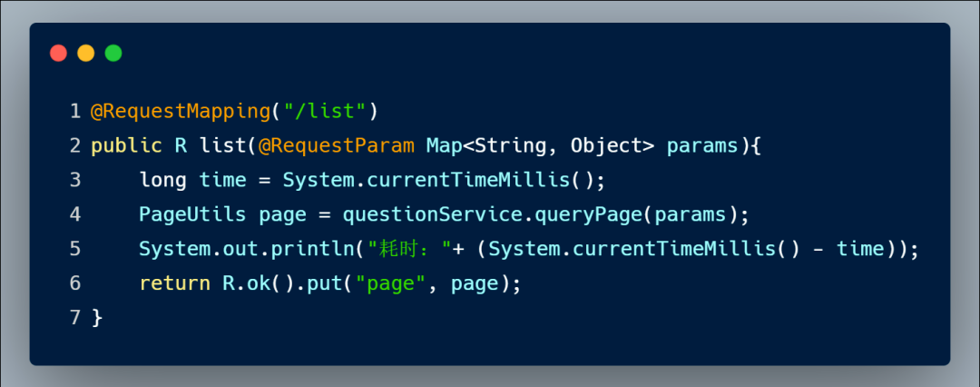This screenshot has height=387, width=980.
Task: Click Map<String, Object> type declaration
Action: click(x=541, y=146)
